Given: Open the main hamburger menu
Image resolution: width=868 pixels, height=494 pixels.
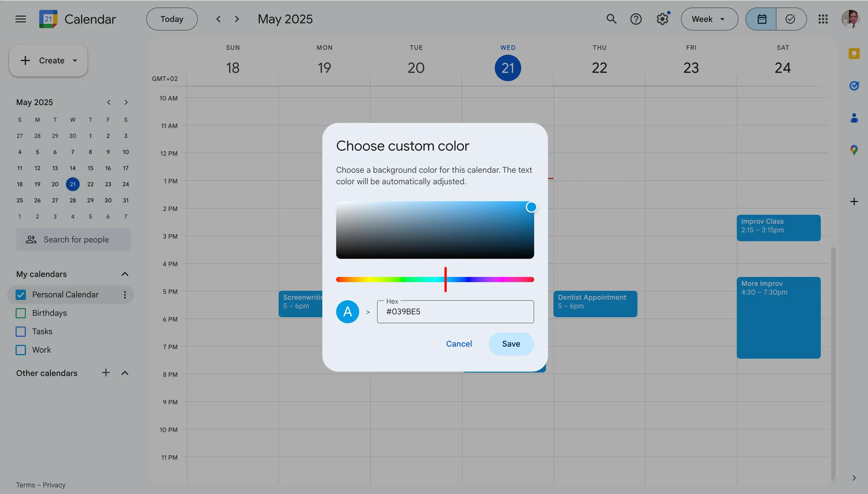Looking at the screenshot, I should pyautogui.click(x=20, y=19).
